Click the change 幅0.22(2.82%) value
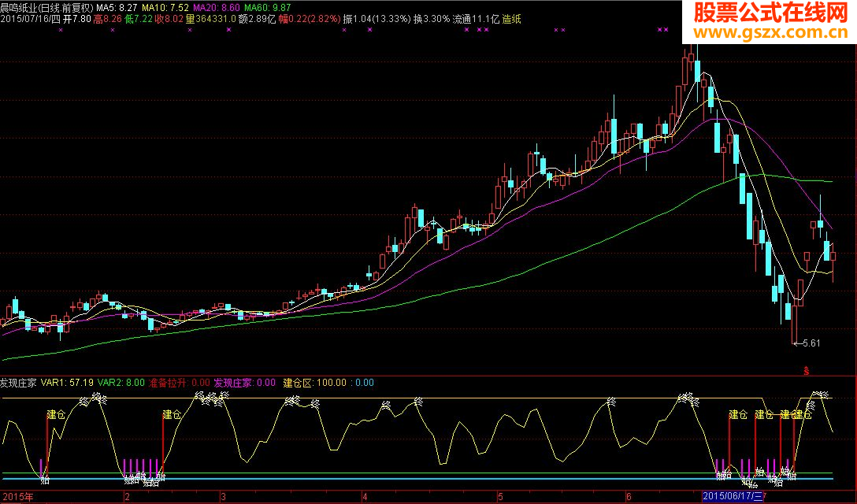Viewport: 857px width, 504px height. [309, 19]
